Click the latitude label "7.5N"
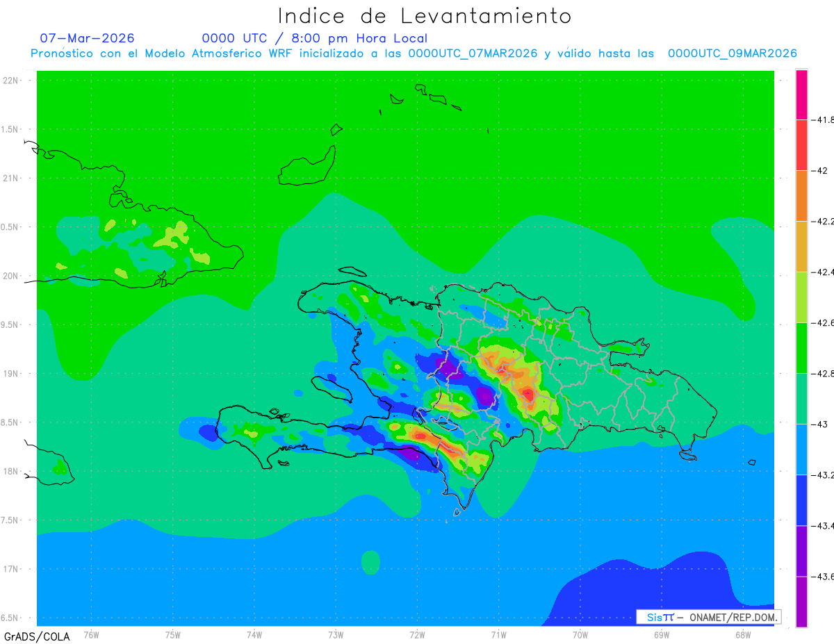 10,520
